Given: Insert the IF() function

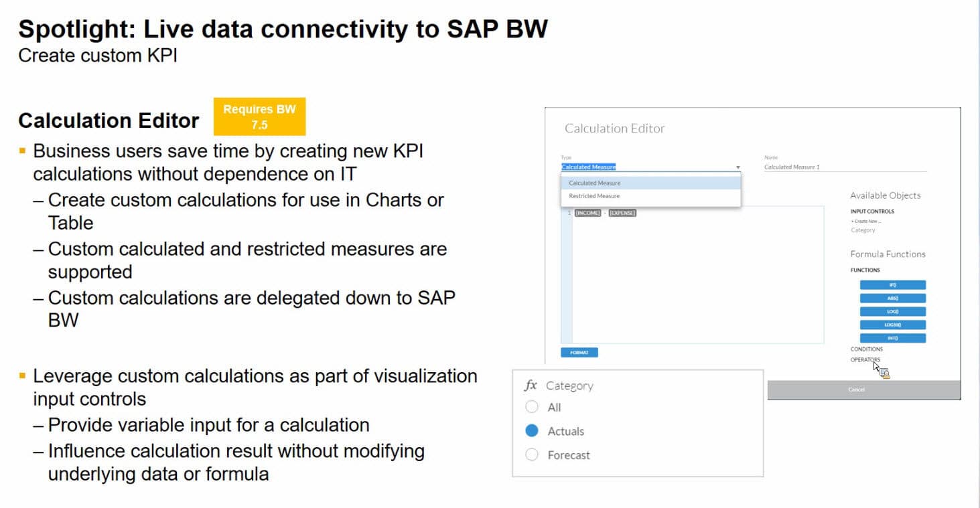Looking at the screenshot, I should point(892,285).
